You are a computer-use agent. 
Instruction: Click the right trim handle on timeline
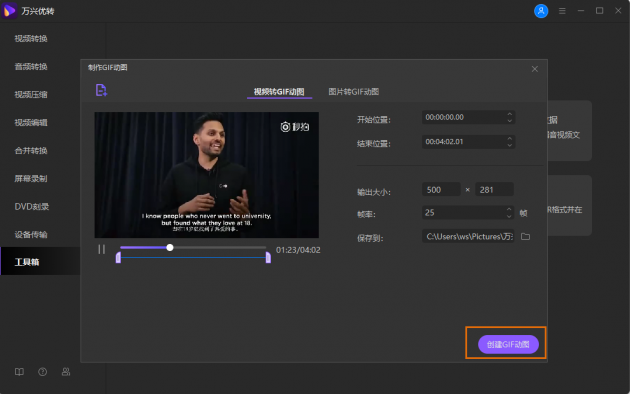(x=268, y=258)
